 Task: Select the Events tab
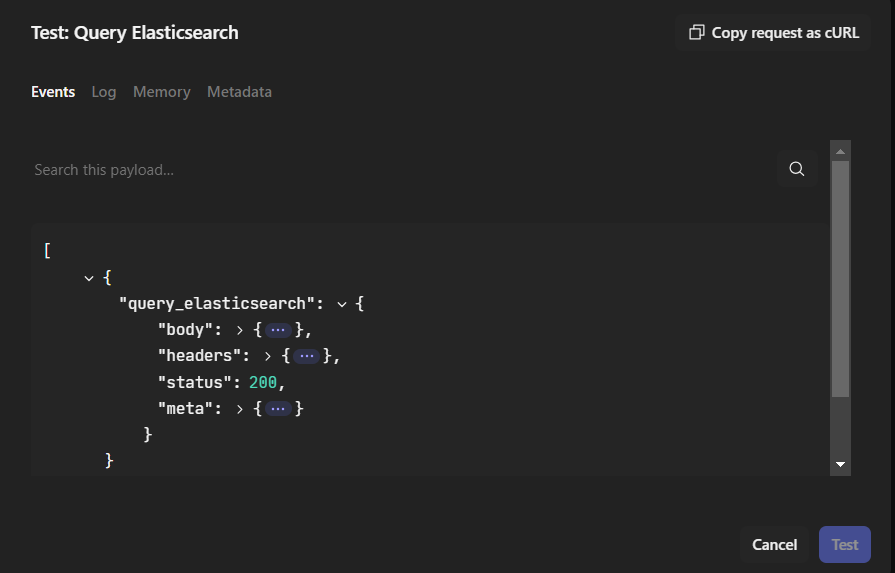[x=53, y=92]
